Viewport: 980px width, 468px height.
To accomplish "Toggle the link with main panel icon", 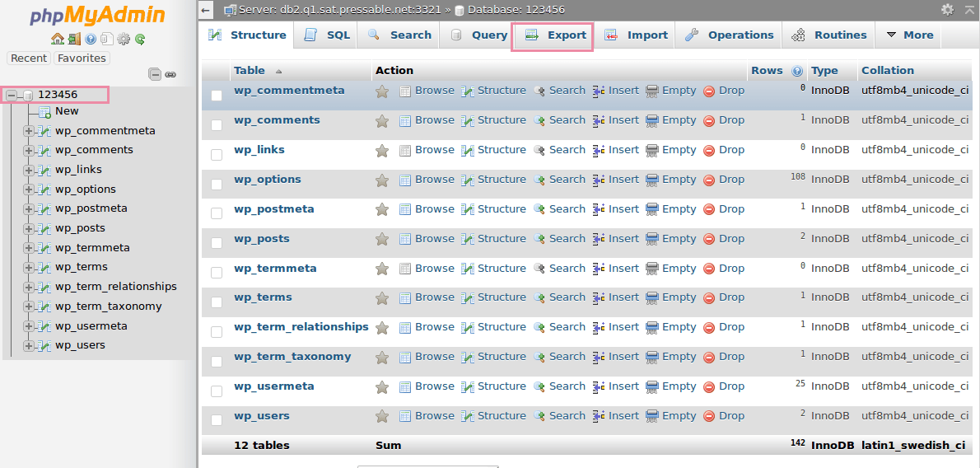I will tap(170, 74).
